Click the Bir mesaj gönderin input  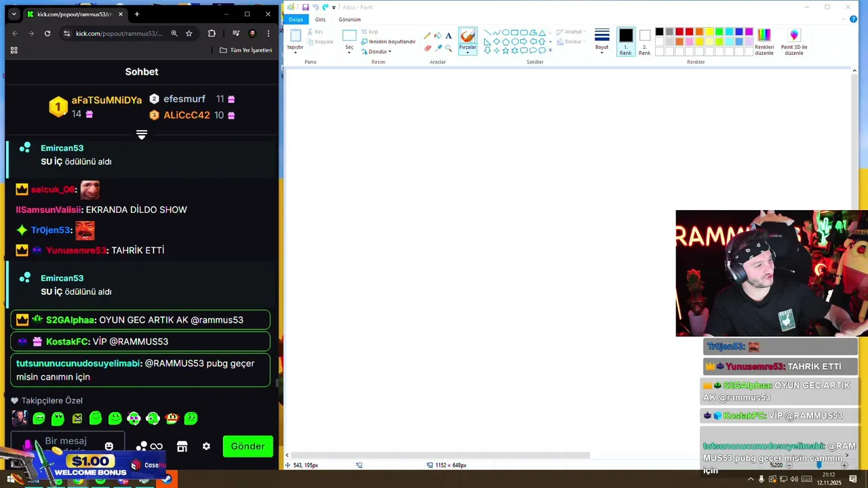tap(66, 445)
